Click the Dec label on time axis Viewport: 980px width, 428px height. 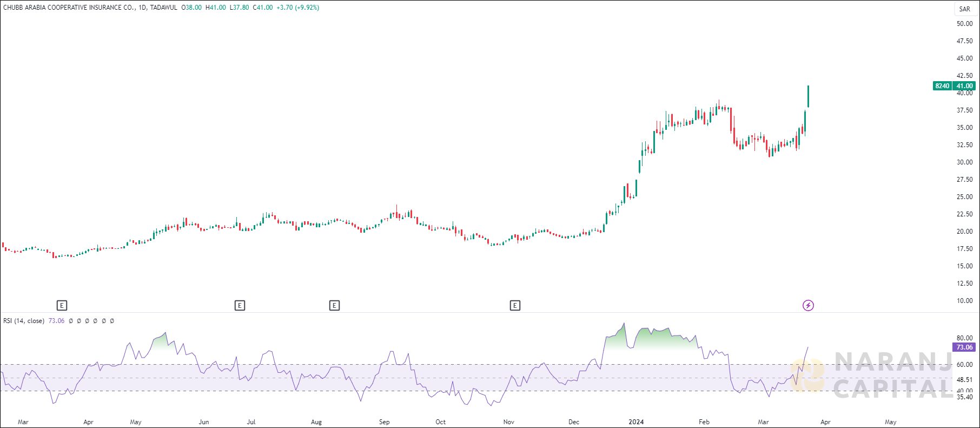574,422
